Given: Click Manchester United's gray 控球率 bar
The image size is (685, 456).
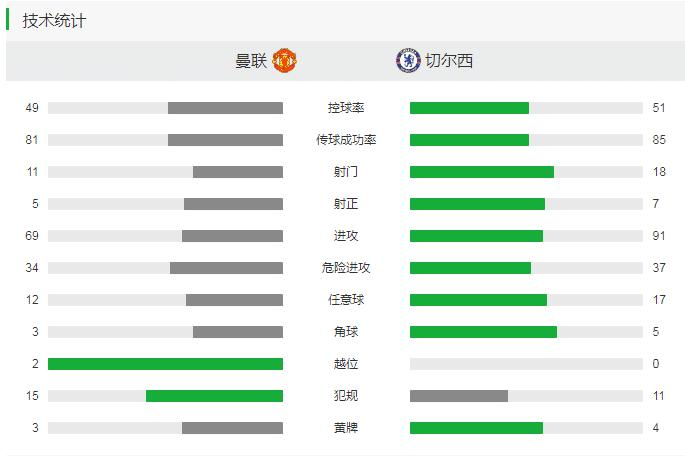Looking at the screenshot, I should click(x=225, y=108).
